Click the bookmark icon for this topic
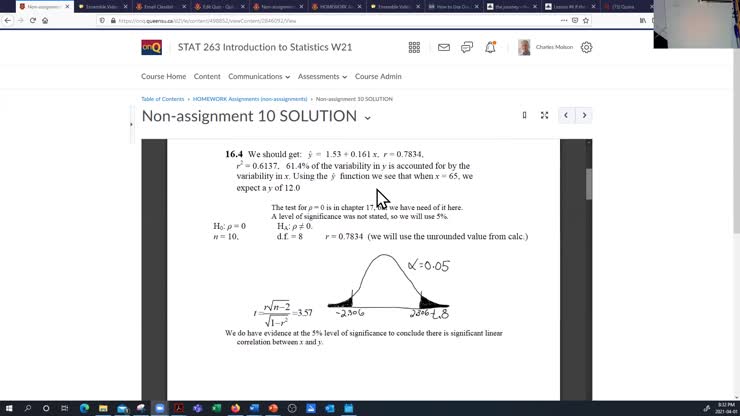The width and height of the screenshot is (740, 416). pyautogui.click(x=524, y=115)
